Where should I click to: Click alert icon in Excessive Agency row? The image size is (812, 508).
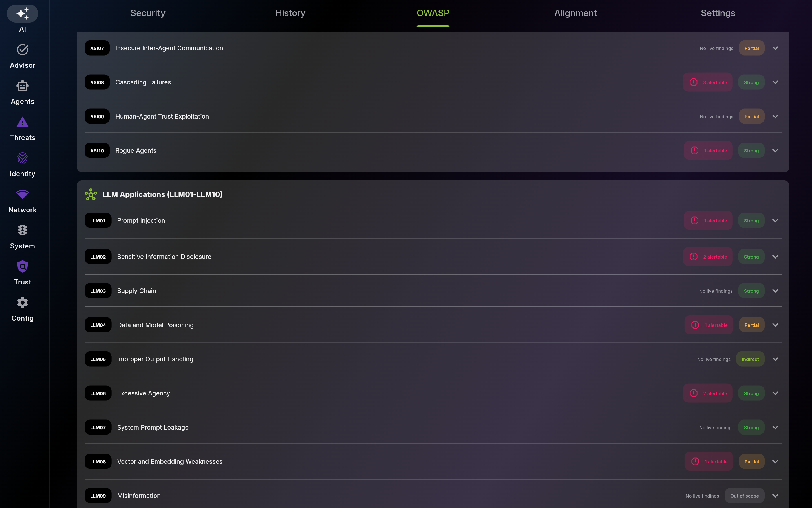[x=694, y=393]
